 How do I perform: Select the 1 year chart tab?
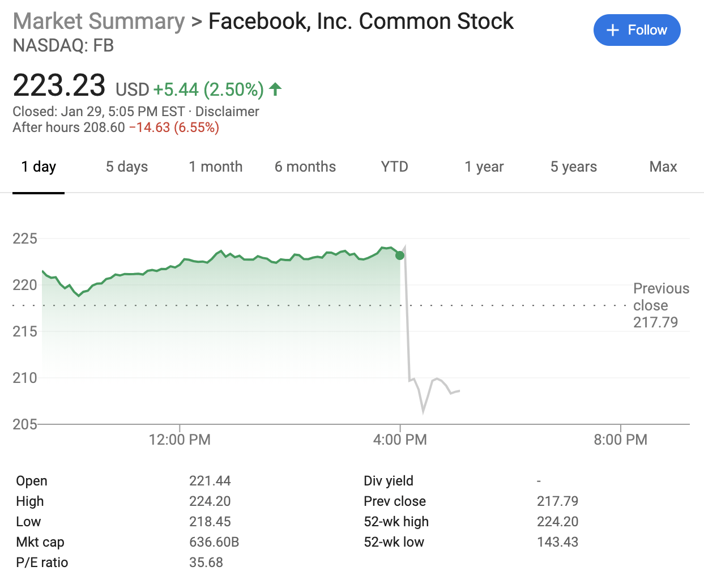pyautogui.click(x=484, y=167)
